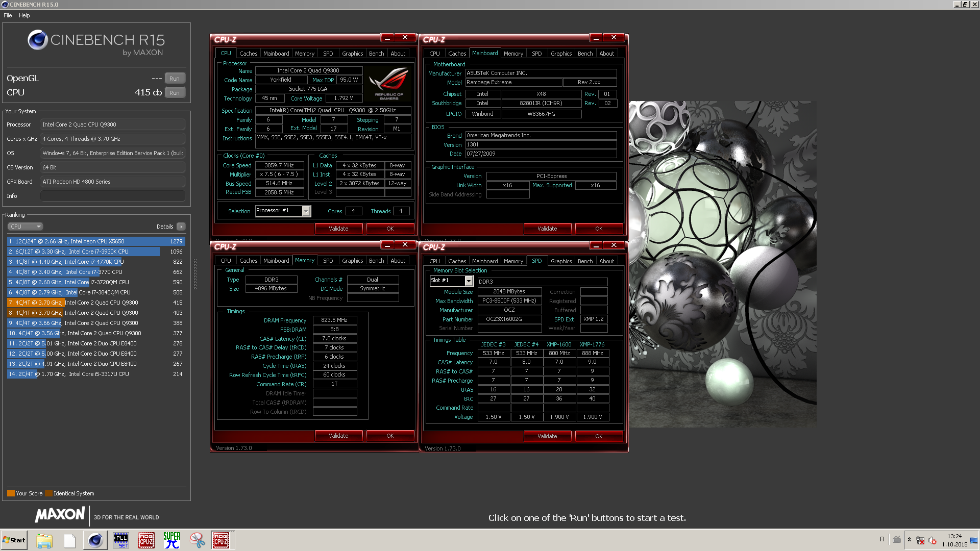Viewport: 980px width, 551px height.
Task: Open the FI language indicator
Action: point(882,539)
